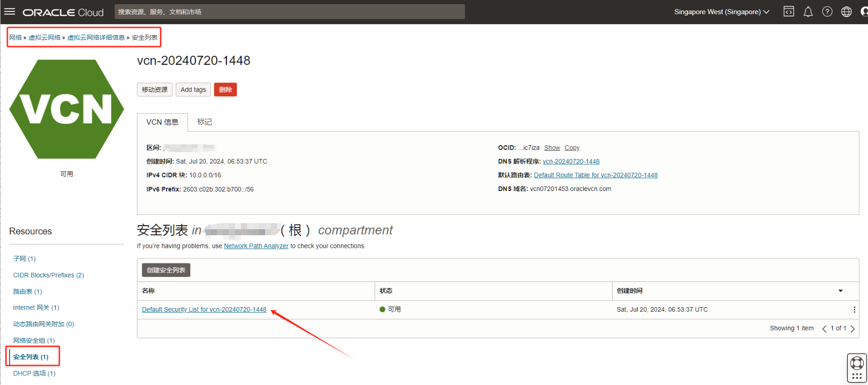Image resolution: width=868 pixels, height=385 pixels.
Task: Open 动态路由网关附加 (0) in Resources
Action: [44, 324]
